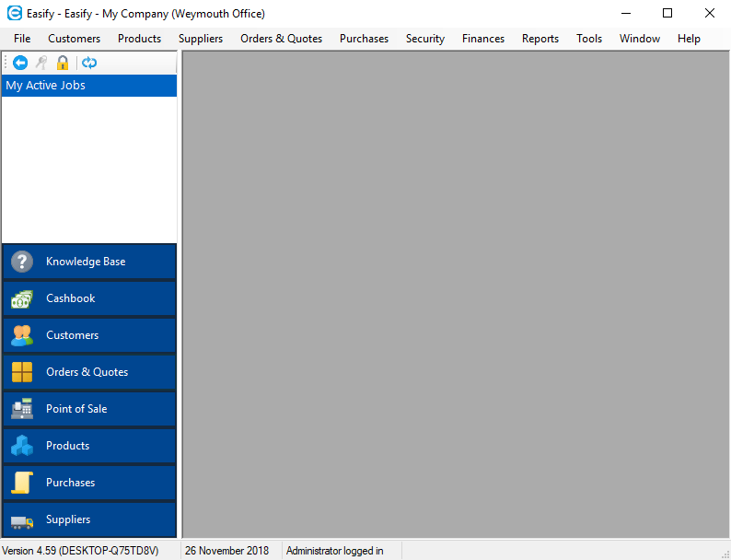Click the blue back arrow icon
This screenshot has width=731, height=560.
coord(19,63)
